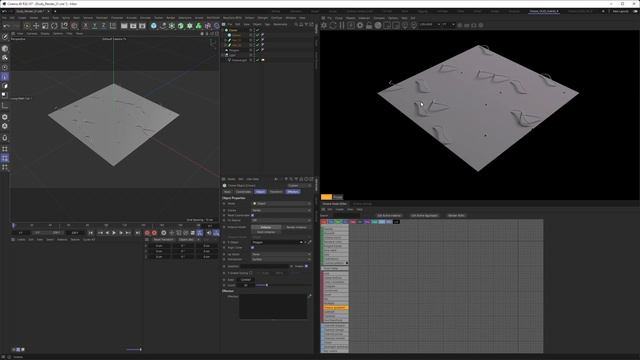Switch to the Coordinates tab in Attributes

point(243,192)
